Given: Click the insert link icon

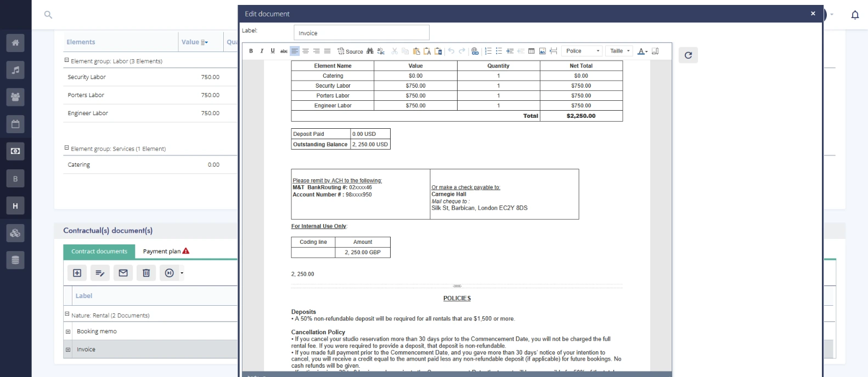Looking at the screenshot, I should coord(475,51).
